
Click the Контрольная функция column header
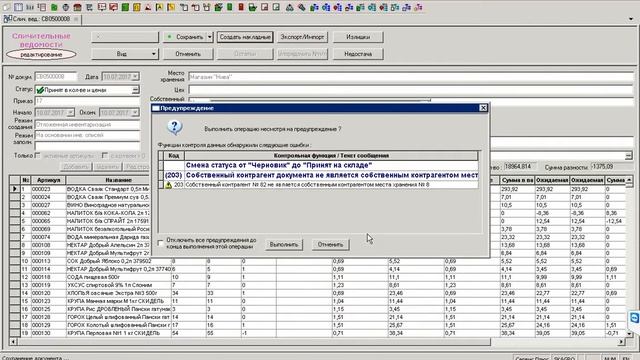pyautogui.click(x=331, y=156)
